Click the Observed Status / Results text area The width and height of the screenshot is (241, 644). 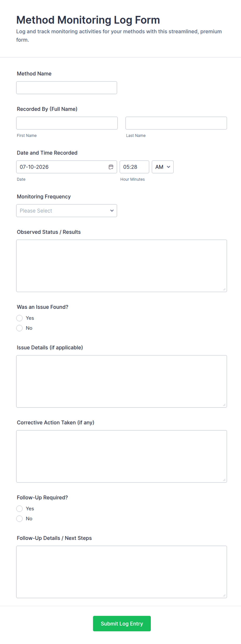122,266
